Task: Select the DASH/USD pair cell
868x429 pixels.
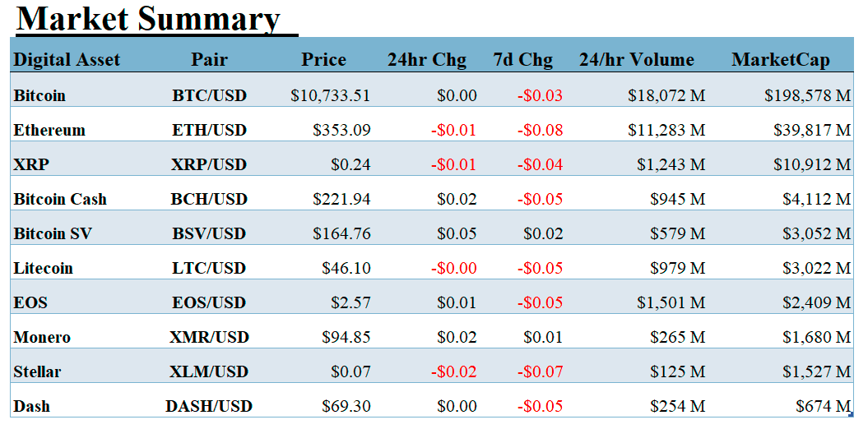Action: pyautogui.click(x=209, y=406)
